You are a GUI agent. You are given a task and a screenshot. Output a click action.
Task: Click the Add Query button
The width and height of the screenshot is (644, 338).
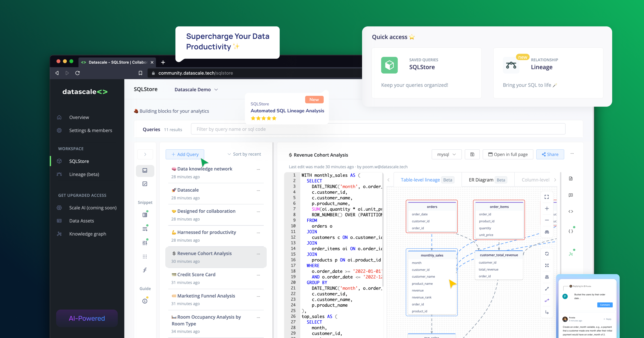coord(185,154)
